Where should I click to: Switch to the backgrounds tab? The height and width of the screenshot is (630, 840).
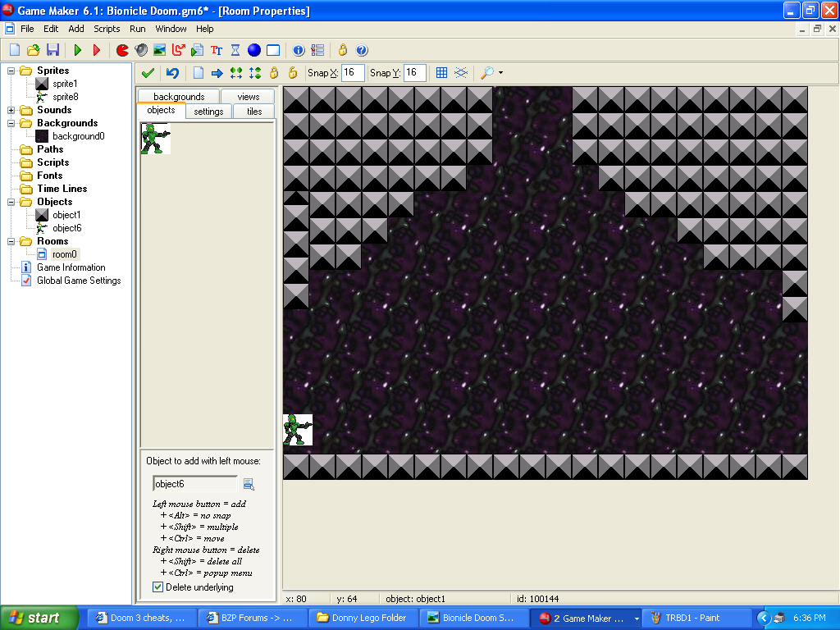tap(179, 97)
